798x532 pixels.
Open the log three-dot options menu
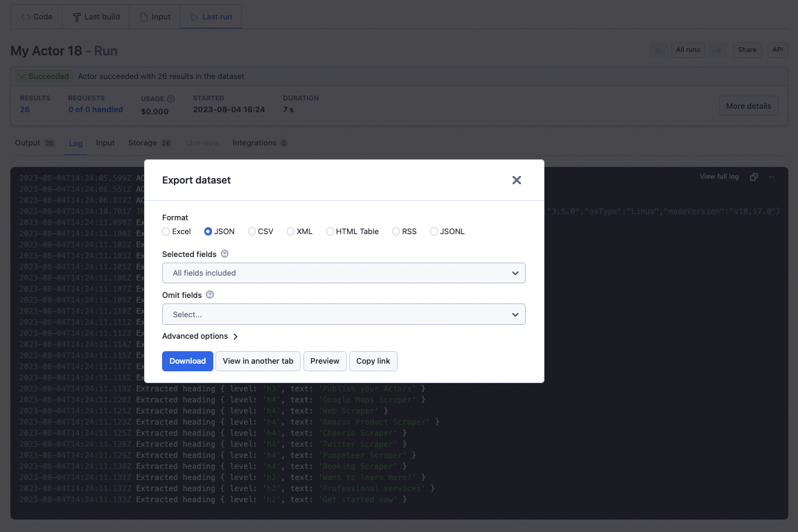click(x=772, y=177)
